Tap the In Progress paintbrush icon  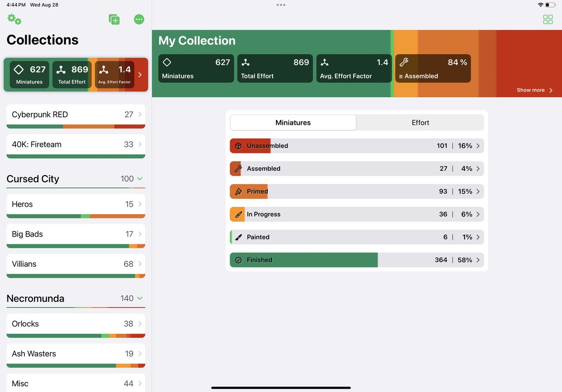238,214
